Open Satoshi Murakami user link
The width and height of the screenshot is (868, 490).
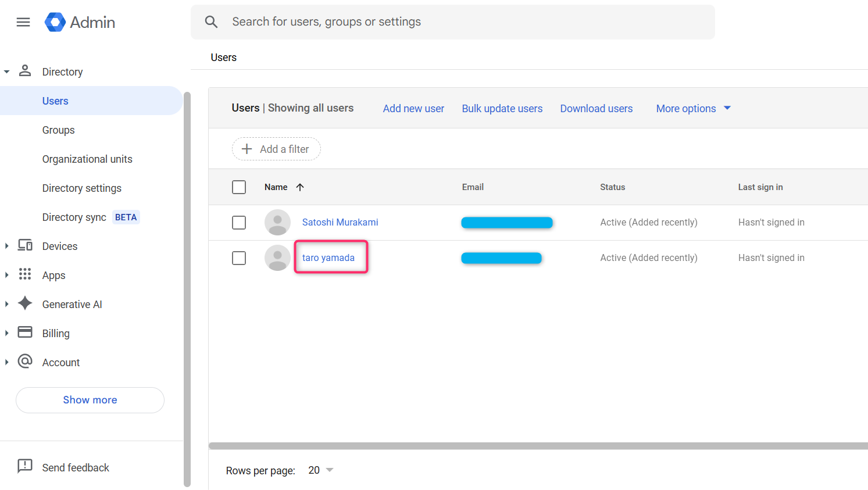340,223
